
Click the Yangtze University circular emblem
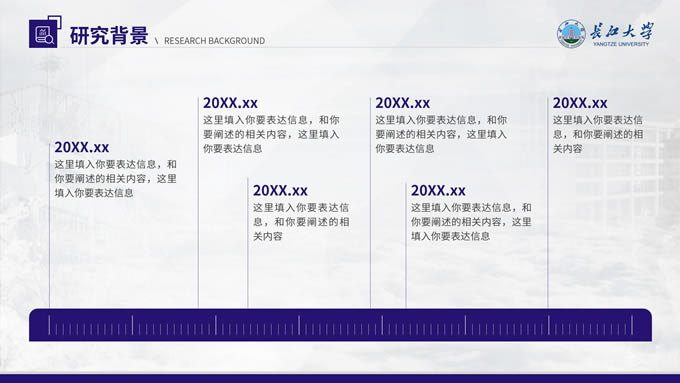(571, 34)
